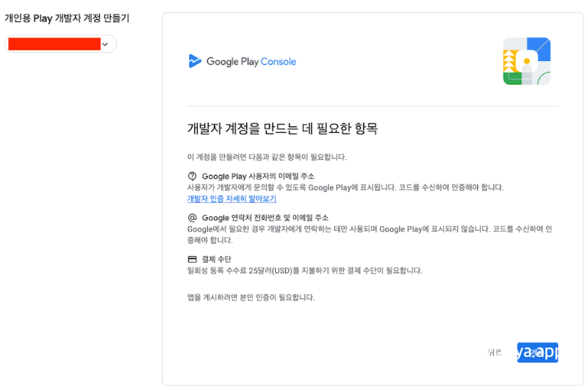Screen dimensions: 588x390
Task: Click the blue next button at bottom
Action: pyautogui.click(x=537, y=353)
